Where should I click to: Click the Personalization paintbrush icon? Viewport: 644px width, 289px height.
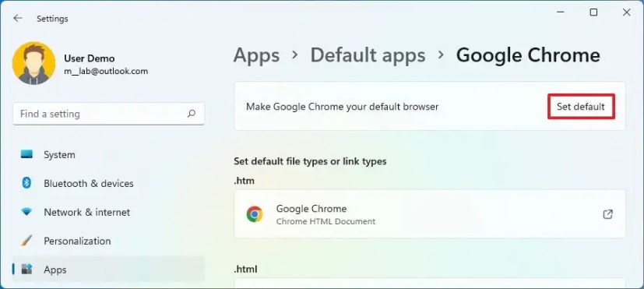(26, 241)
